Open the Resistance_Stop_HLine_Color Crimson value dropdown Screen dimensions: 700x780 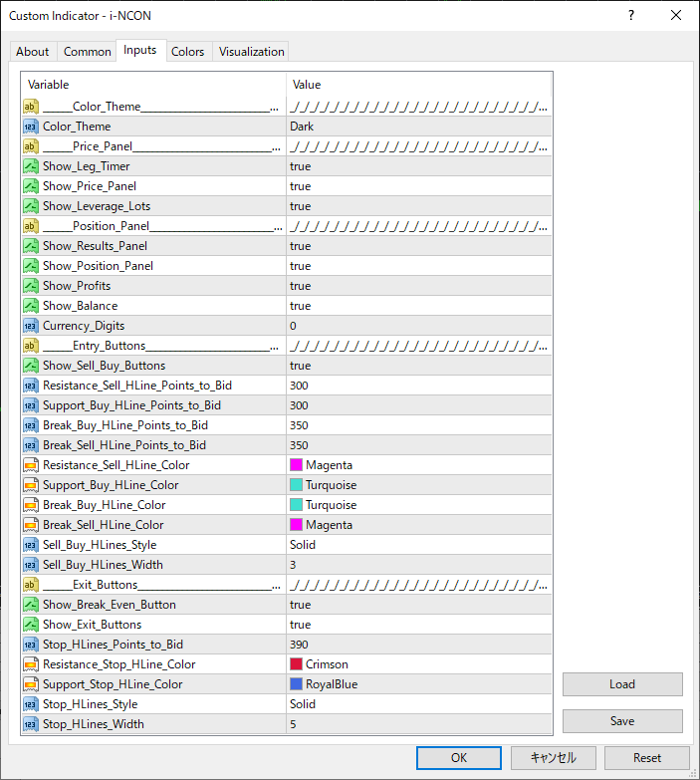click(419, 664)
